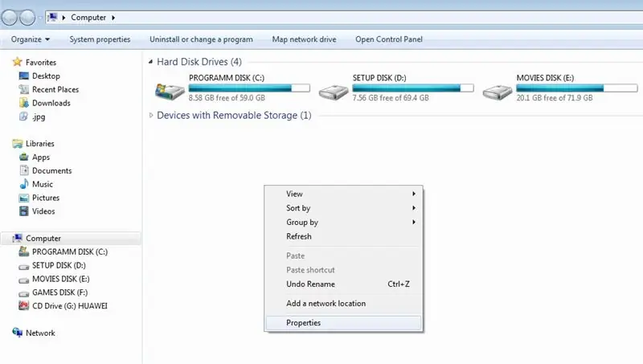Image resolution: width=643 pixels, height=364 pixels.
Task: Collapse the Hard Disk Drives group
Action: click(x=150, y=62)
